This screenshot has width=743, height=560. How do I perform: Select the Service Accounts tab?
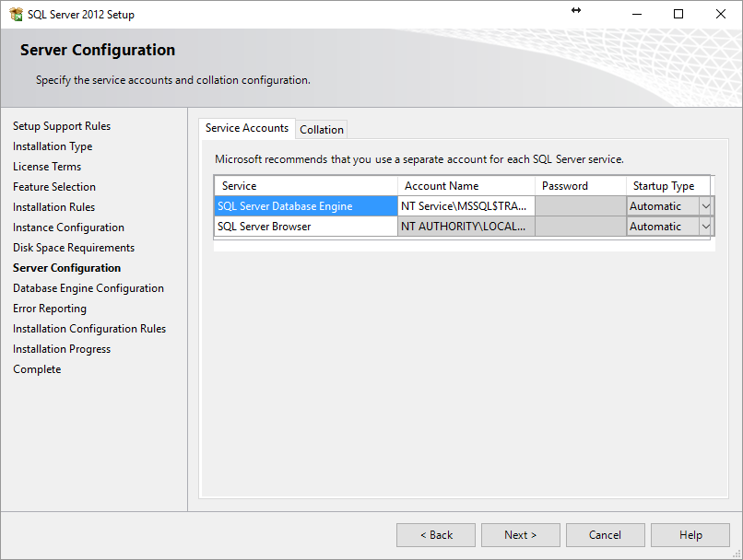click(x=247, y=128)
